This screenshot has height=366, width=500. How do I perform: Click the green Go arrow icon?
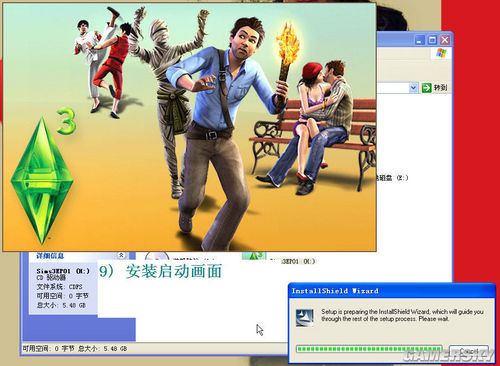[426, 88]
